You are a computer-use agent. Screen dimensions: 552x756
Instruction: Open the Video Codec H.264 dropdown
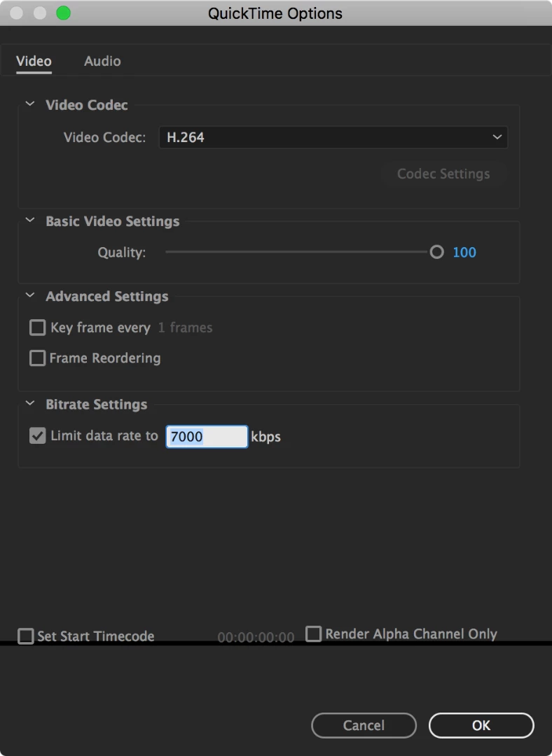click(x=333, y=137)
